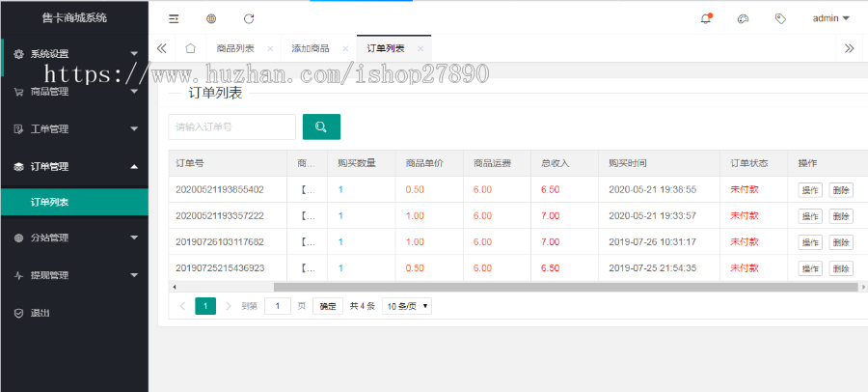
Task: Expand 系统设置 sidebar menu
Action: point(74,54)
